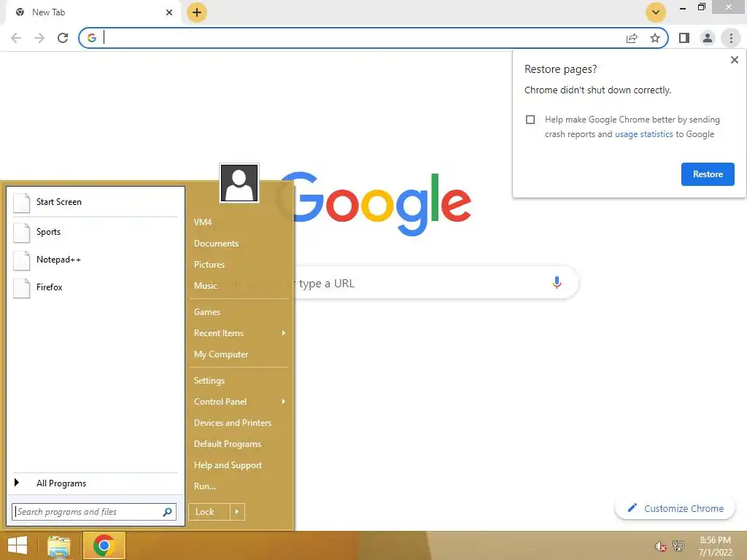Open Documents from Start menu
The height and width of the screenshot is (560, 747).
pyautogui.click(x=216, y=244)
